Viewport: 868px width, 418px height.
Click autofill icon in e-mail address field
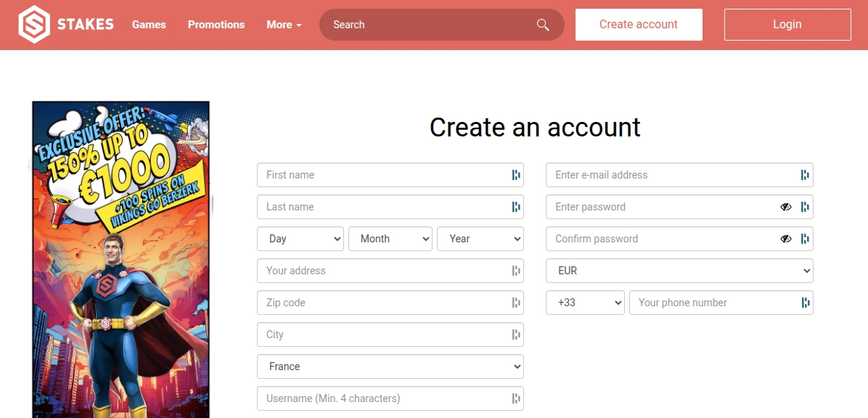coord(805,175)
